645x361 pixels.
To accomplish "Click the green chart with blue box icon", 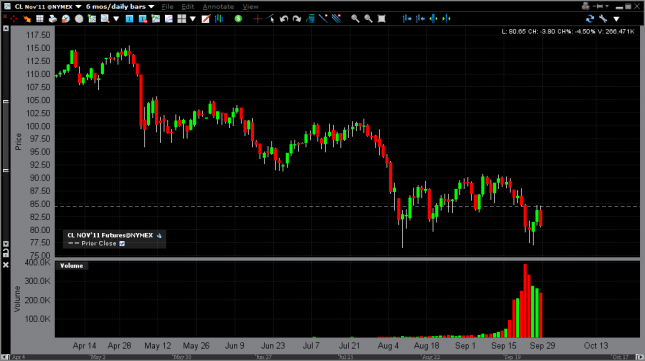I will [x=310, y=19].
